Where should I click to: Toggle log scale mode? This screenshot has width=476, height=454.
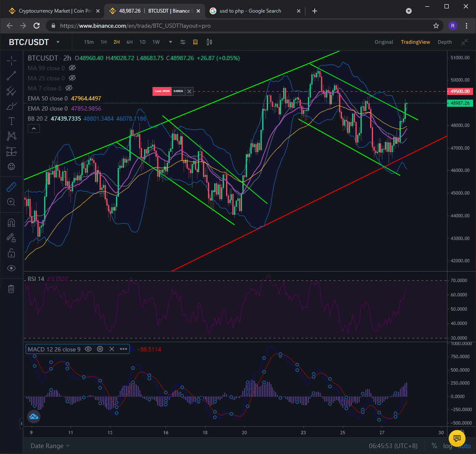(447, 446)
